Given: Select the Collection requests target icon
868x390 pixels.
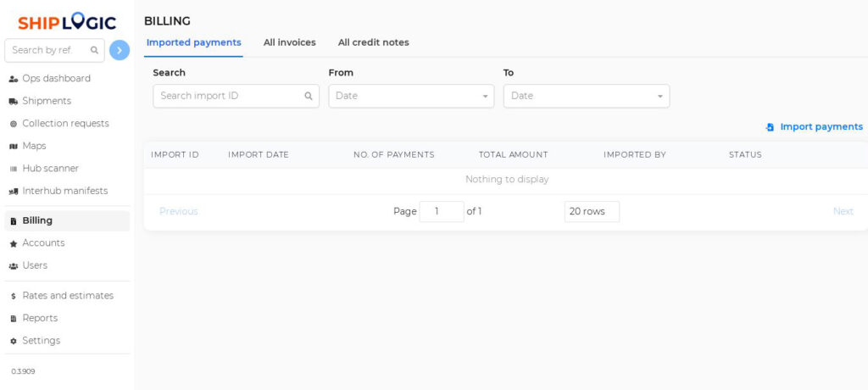Looking at the screenshot, I should 14,124.
